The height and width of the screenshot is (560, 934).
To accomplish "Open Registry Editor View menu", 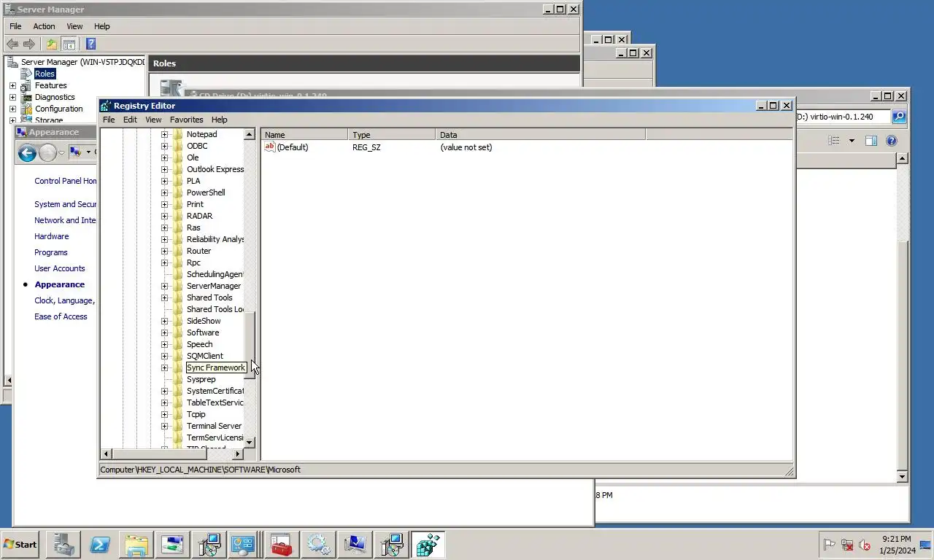I will (x=153, y=120).
